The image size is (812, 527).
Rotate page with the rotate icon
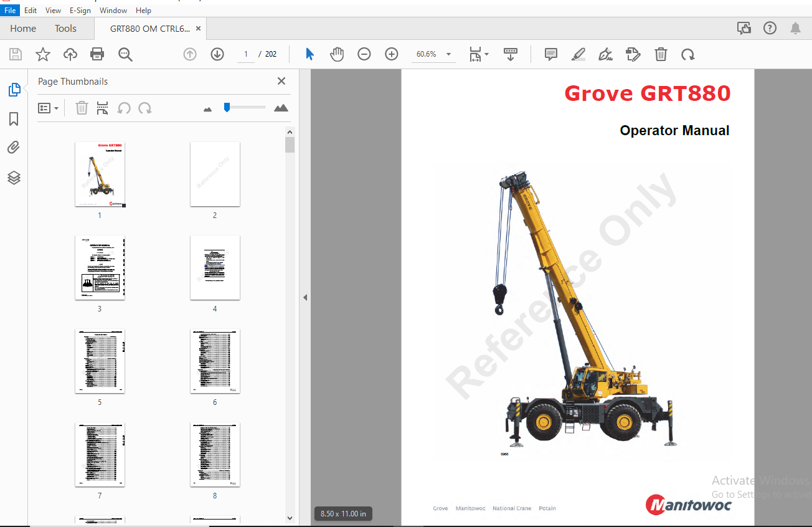coord(688,54)
